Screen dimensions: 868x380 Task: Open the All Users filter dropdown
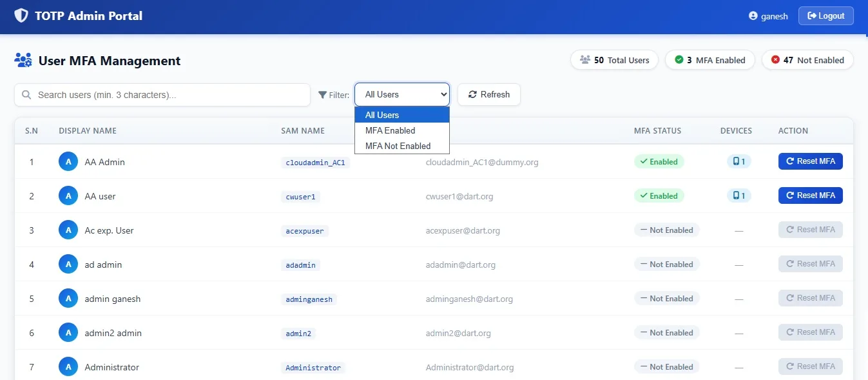tap(402, 94)
